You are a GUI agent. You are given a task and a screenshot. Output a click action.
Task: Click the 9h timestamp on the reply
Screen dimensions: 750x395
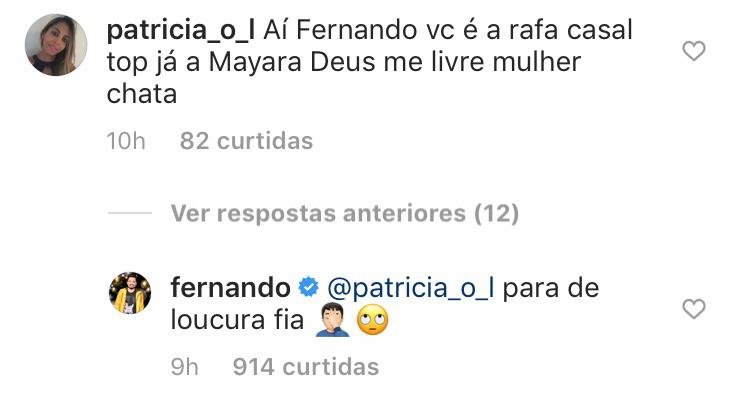[x=185, y=367]
